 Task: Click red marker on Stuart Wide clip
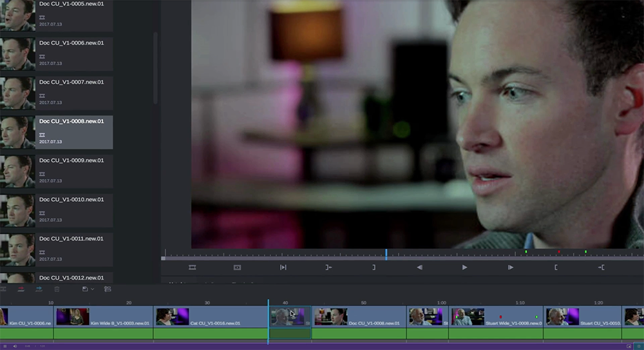coord(500,317)
